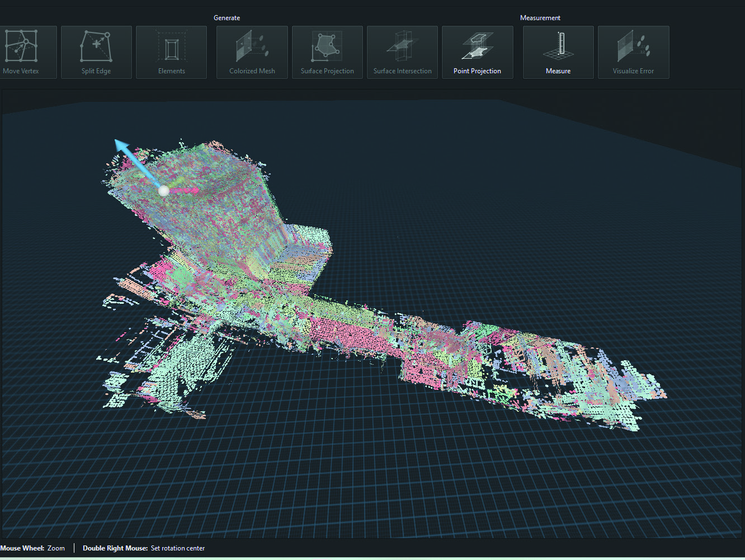Image resolution: width=745 pixels, height=560 pixels.
Task: Open the Measure tool
Action: (x=558, y=52)
